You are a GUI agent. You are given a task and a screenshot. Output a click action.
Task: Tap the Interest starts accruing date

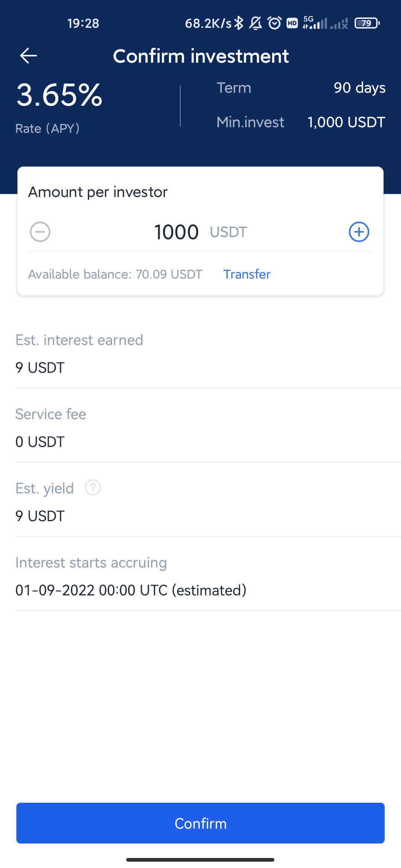click(x=131, y=590)
